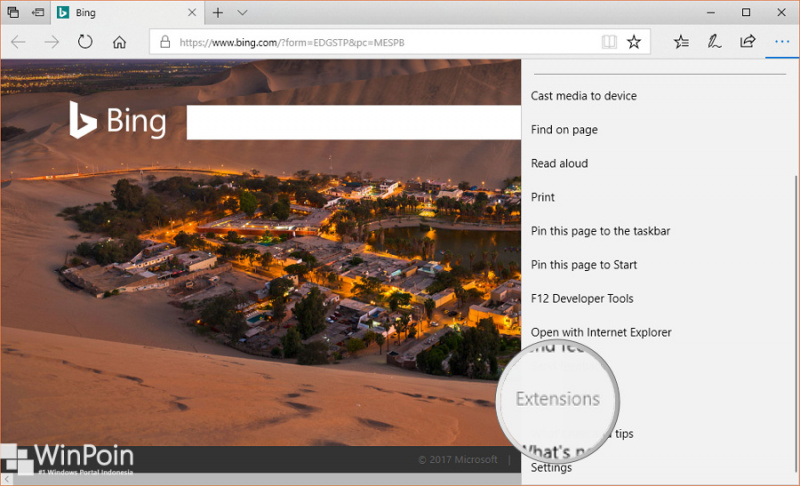
Task: Select Cast media to device
Action: tap(584, 96)
